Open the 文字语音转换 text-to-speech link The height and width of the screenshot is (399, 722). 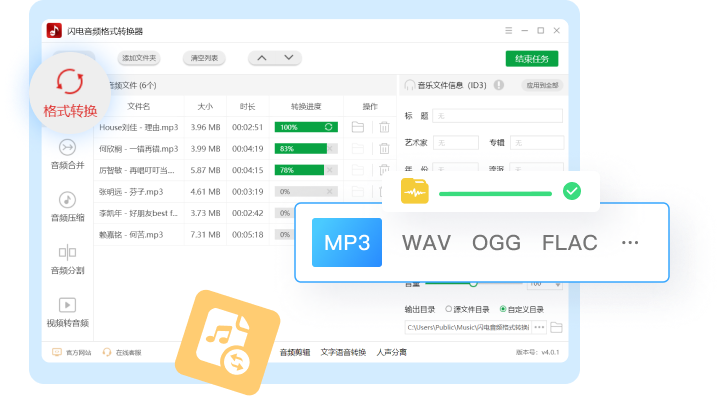tap(343, 353)
